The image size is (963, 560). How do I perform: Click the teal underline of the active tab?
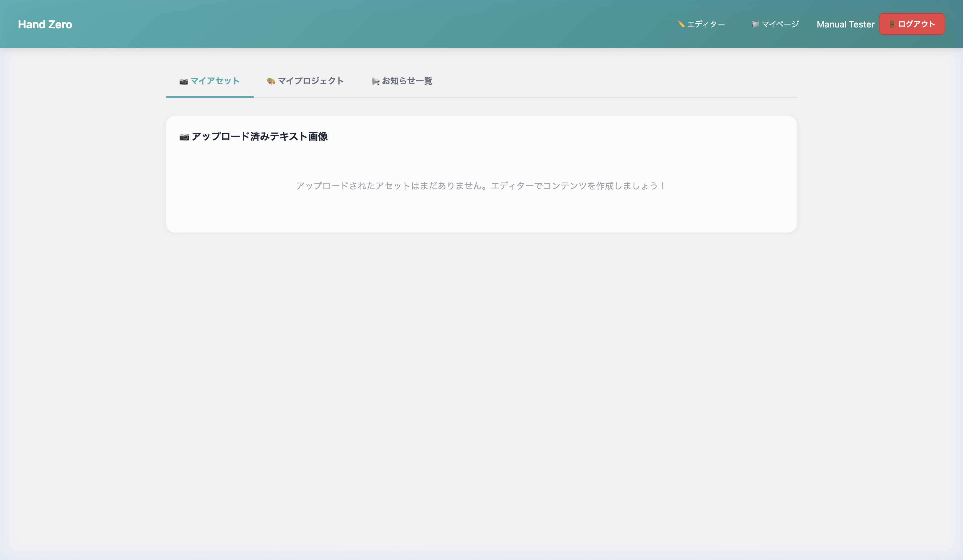(x=210, y=97)
